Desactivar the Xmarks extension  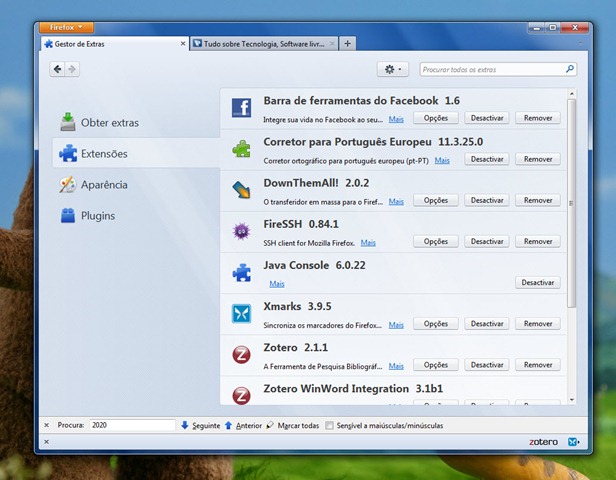(x=487, y=324)
